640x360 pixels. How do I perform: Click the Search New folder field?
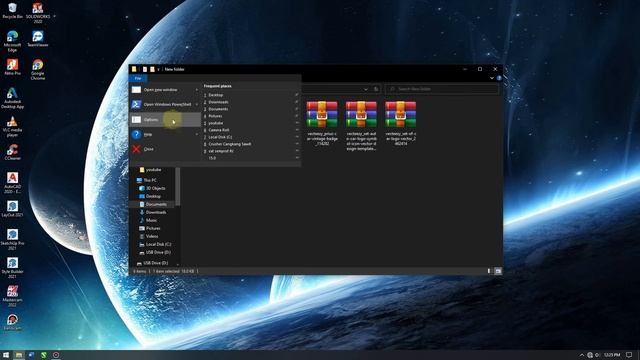tap(442, 89)
